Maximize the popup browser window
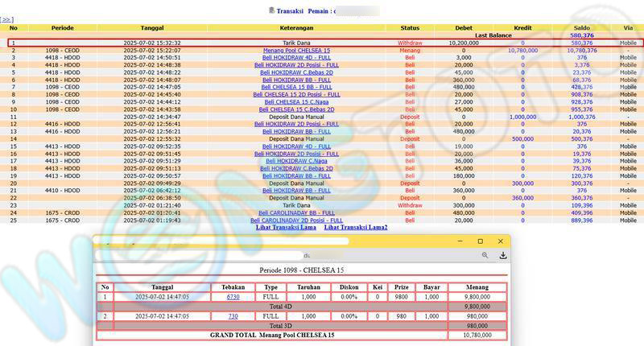 (481, 241)
